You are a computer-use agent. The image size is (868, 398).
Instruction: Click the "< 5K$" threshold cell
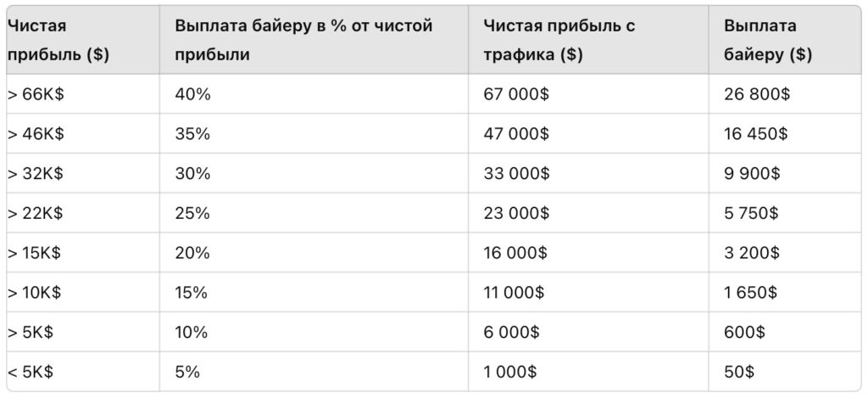tap(83, 372)
